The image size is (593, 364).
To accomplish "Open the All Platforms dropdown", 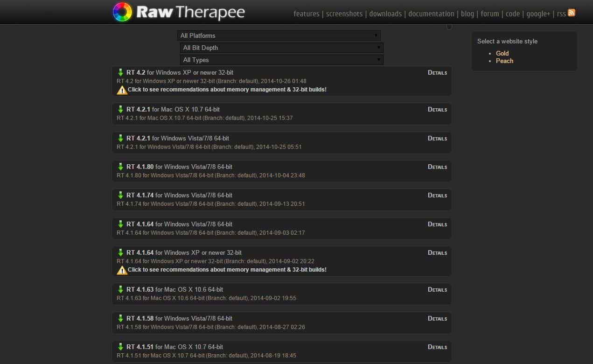I will point(279,35).
